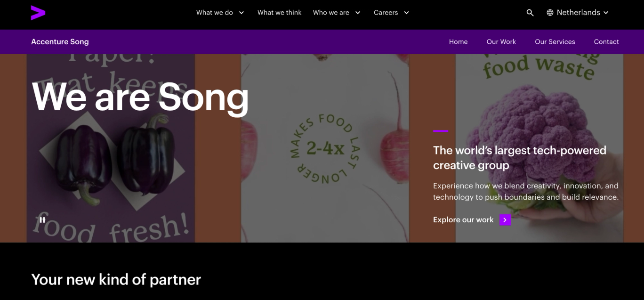
Task: Click the Accenture purple arrow logo
Action: [x=38, y=13]
